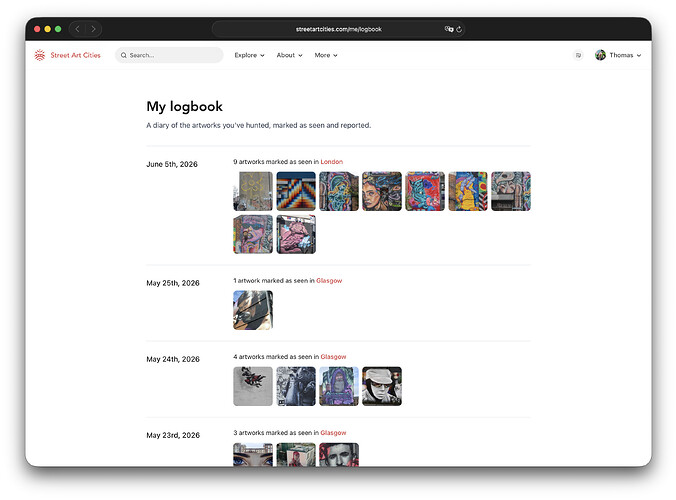Expand the More menu
The height and width of the screenshot is (500, 676).
[x=325, y=55]
